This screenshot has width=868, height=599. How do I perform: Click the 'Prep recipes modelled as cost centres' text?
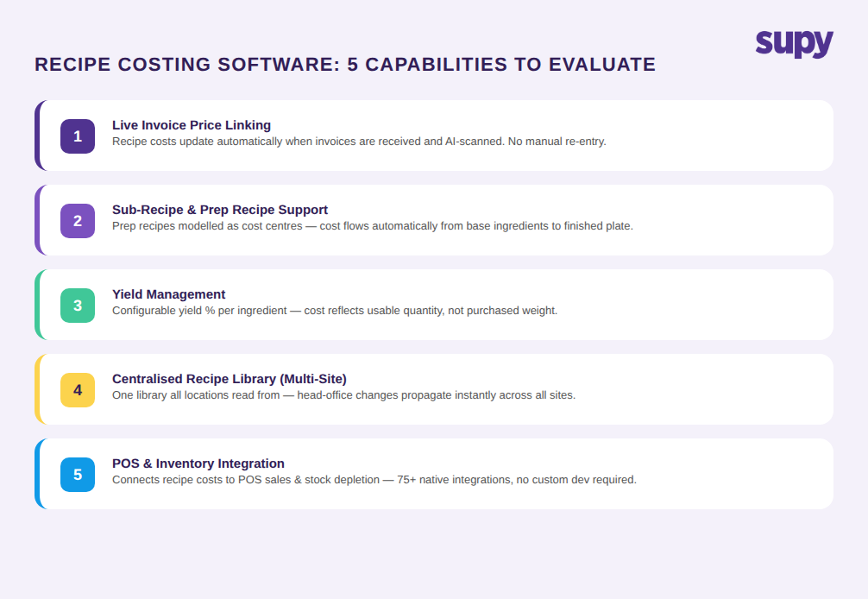click(x=373, y=226)
